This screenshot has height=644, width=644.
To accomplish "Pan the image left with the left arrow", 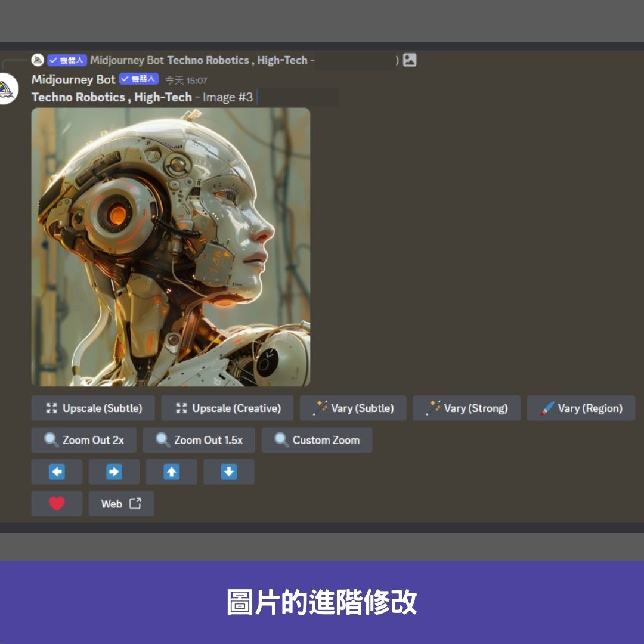I will coord(57,472).
